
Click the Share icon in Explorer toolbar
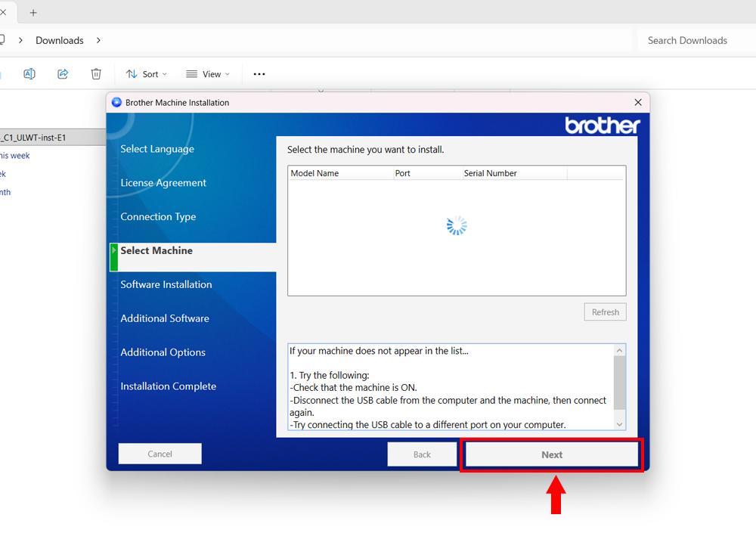pos(63,74)
